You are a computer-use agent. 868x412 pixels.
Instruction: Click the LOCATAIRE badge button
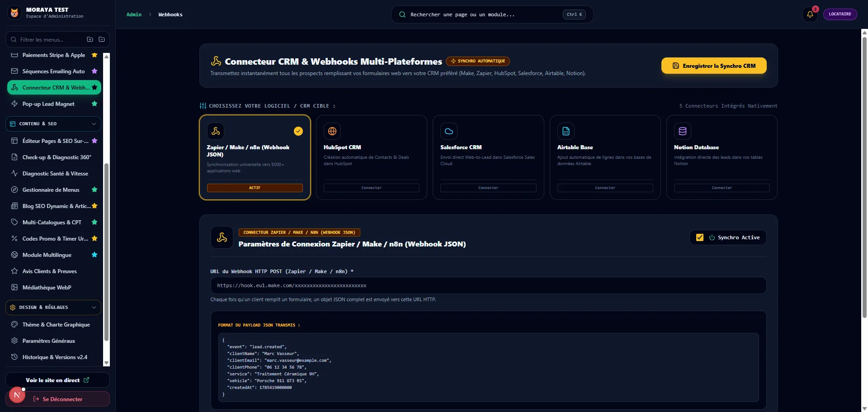[x=840, y=14]
